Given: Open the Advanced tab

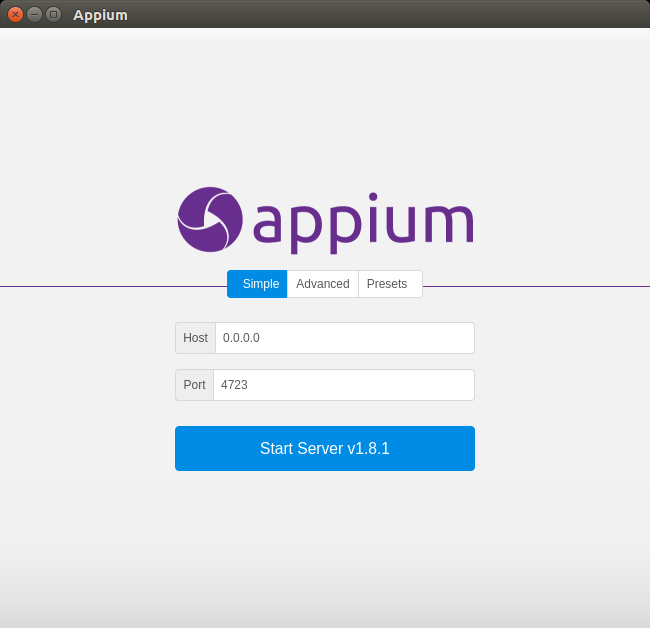Looking at the screenshot, I should [323, 284].
